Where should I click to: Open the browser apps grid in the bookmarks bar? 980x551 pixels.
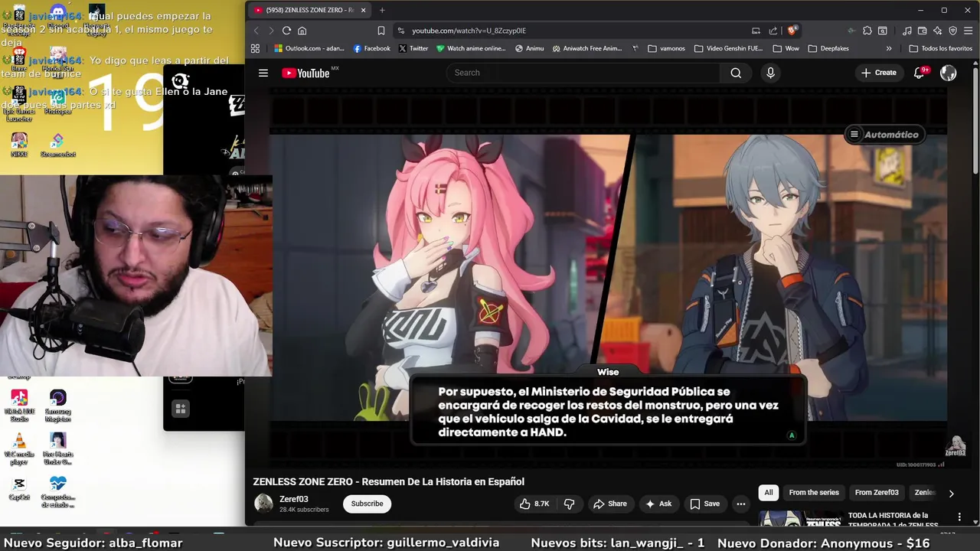(x=255, y=48)
